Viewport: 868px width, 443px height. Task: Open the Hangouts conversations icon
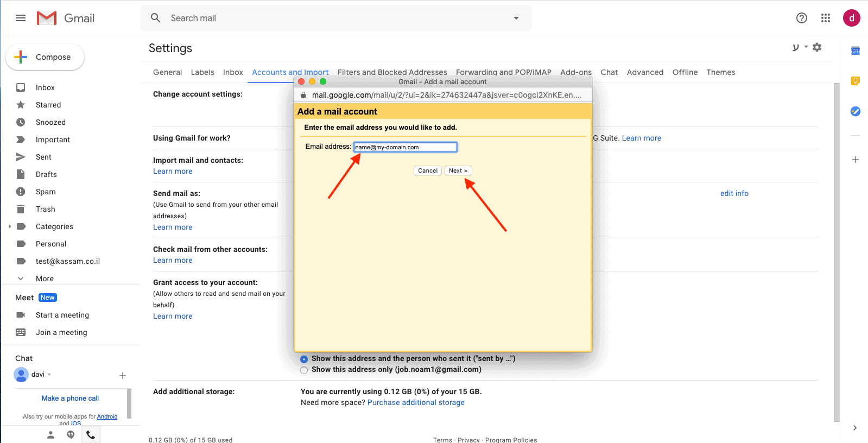click(x=71, y=434)
